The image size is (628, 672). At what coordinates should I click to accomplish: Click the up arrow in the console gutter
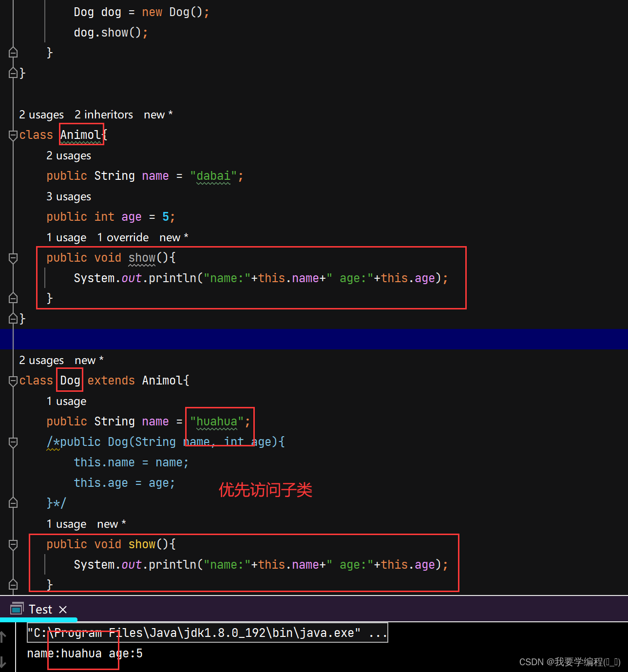tap(3, 636)
